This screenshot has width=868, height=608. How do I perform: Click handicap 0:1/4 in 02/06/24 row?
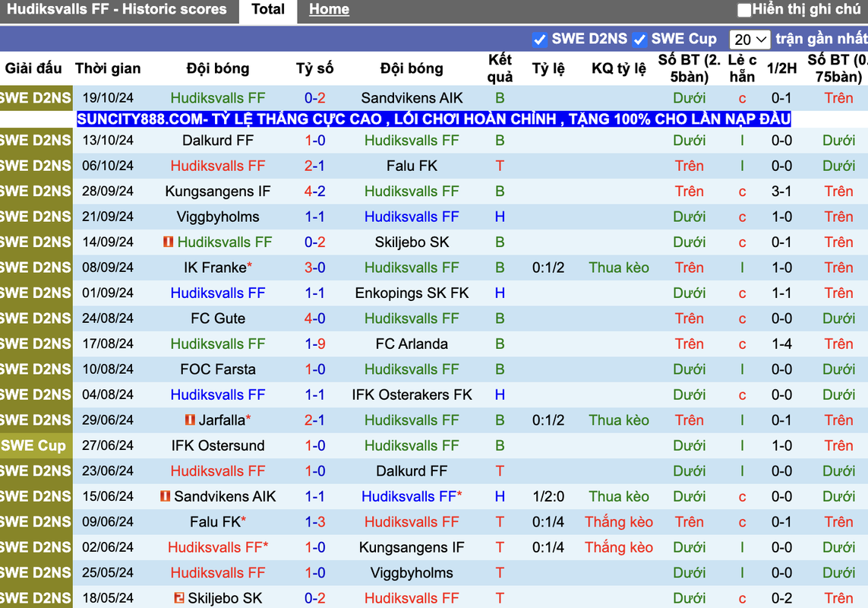[x=548, y=548]
